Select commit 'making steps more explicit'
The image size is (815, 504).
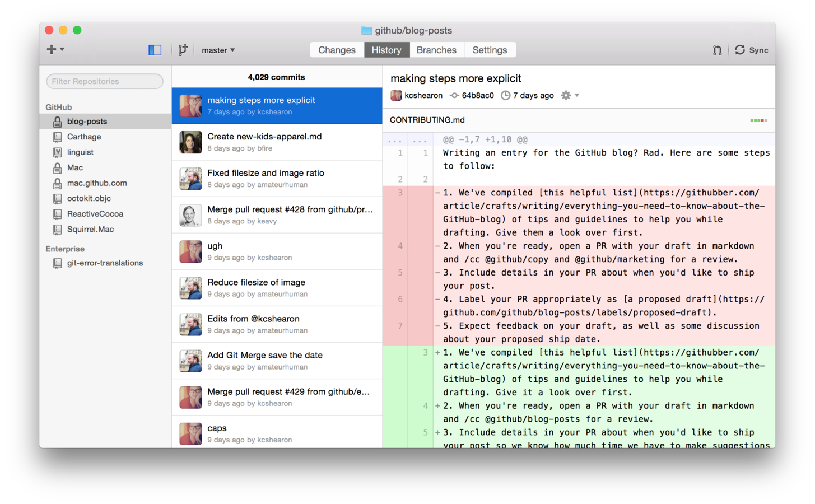click(x=277, y=105)
